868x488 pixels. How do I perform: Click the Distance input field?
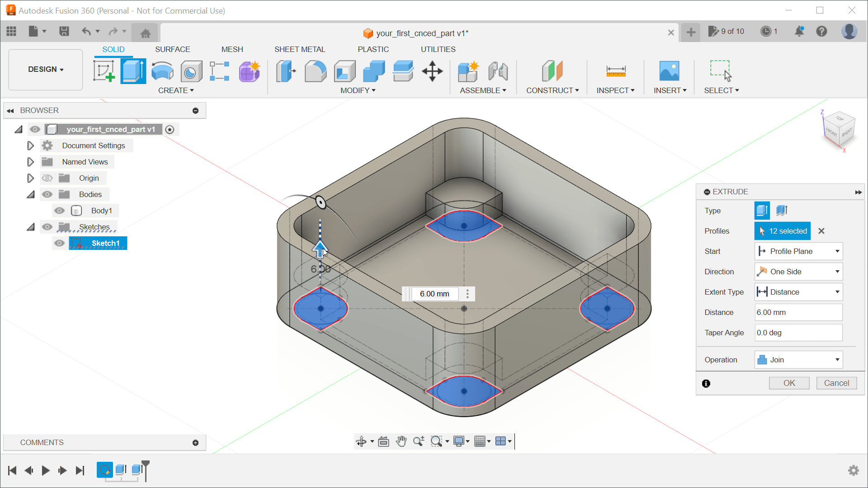pyautogui.click(x=797, y=312)
